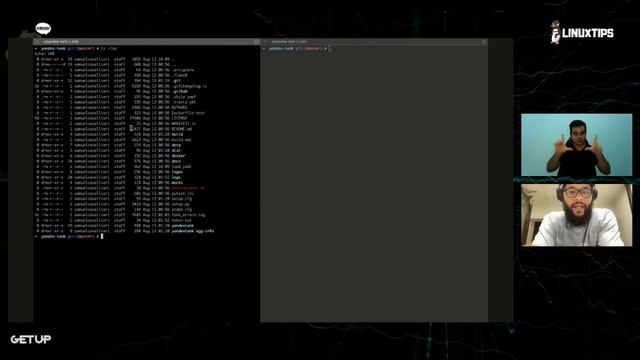640x360 pixels.
Task: Click the prompt below the file listing
Action: (69, 236)
